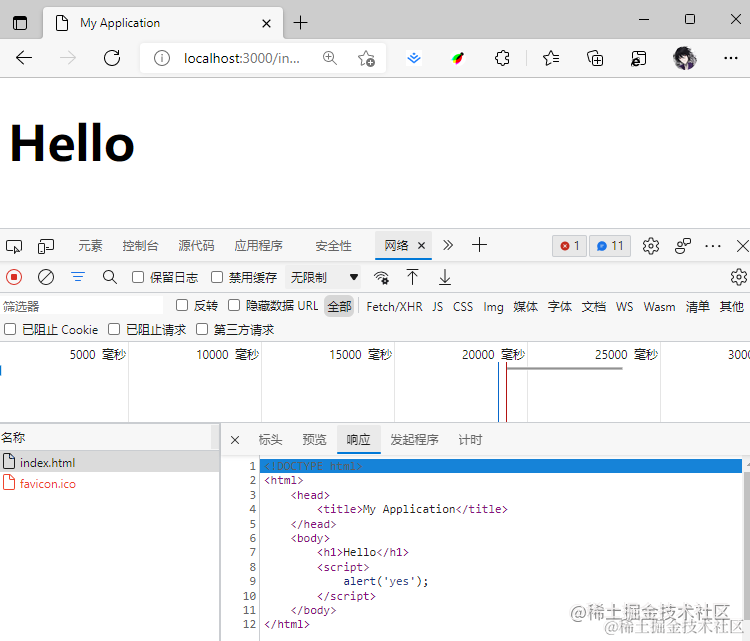Open a new browser tab

(x=300, y=22)
